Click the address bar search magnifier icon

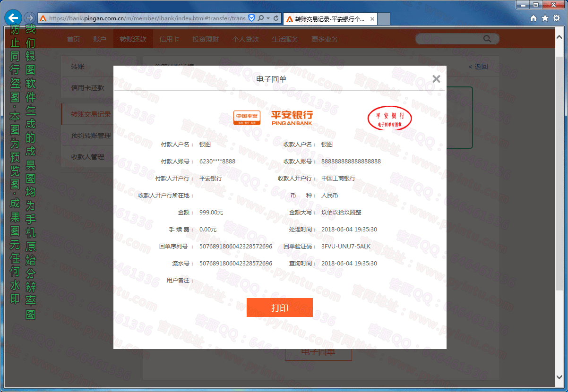click(x=260, y=18)
